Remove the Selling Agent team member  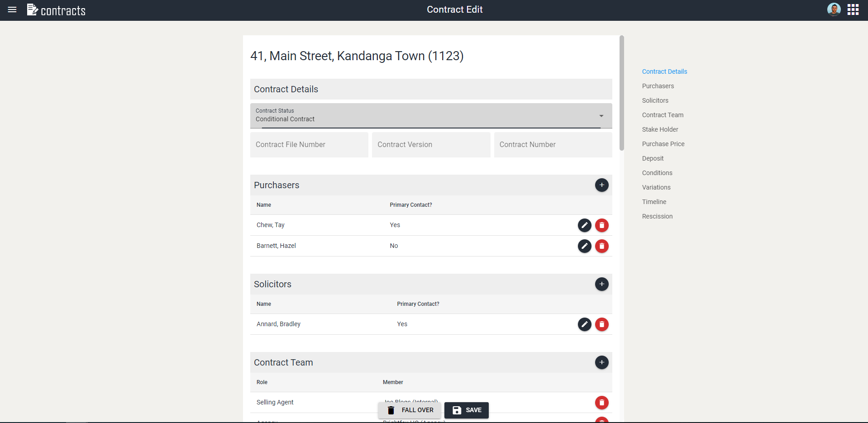[x=601, y=403]
